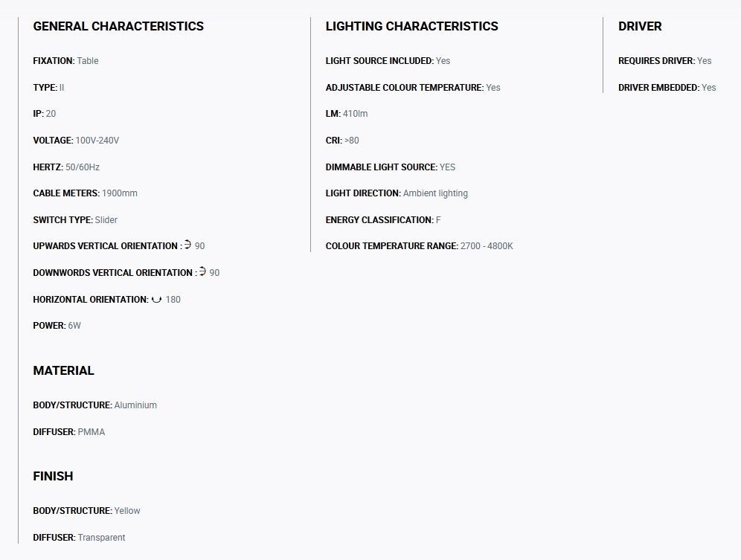This screenshot has height=560, width=741.
Task: Click the horizontal orientation rotation icon
Action: pyautogui.click(x=156, y=300)
